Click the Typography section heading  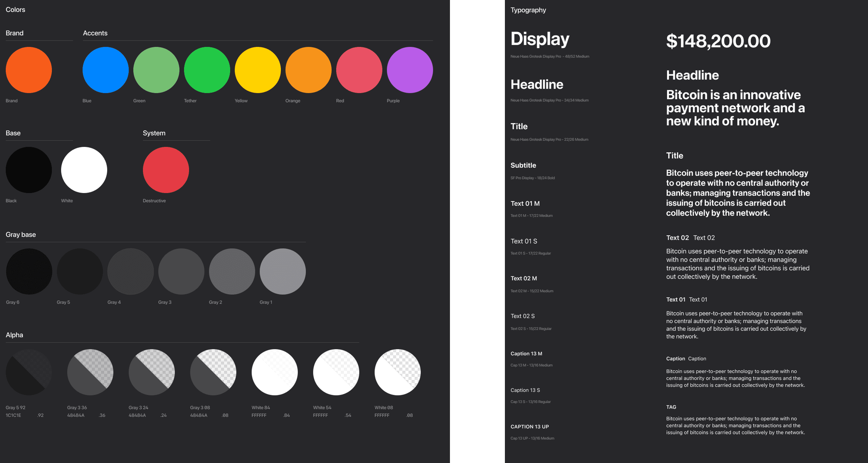click(528, 10)
